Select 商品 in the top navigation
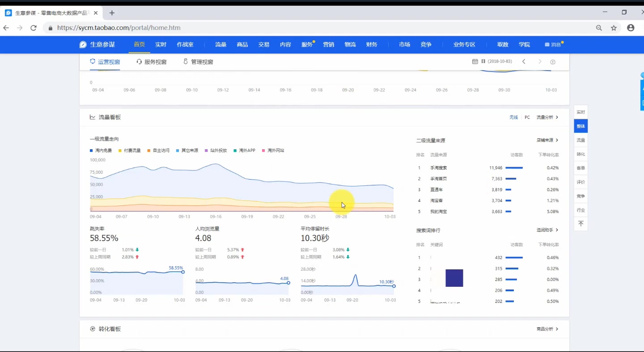Screen dimensions: 644x352 (x=242, y=45)
